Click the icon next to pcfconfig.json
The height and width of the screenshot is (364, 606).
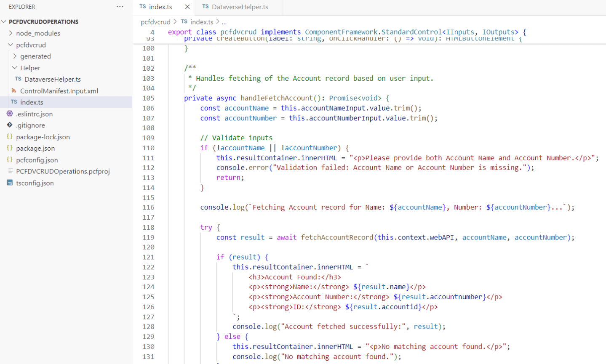(9, 160)
